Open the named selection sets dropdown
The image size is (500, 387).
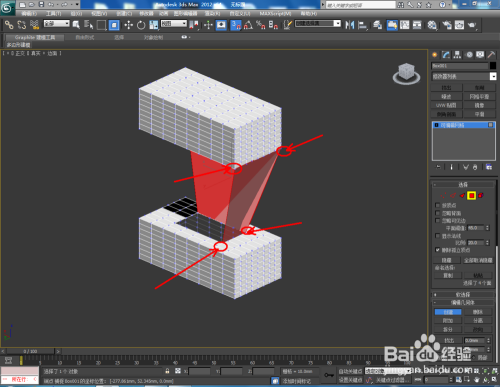coord(318,24)
